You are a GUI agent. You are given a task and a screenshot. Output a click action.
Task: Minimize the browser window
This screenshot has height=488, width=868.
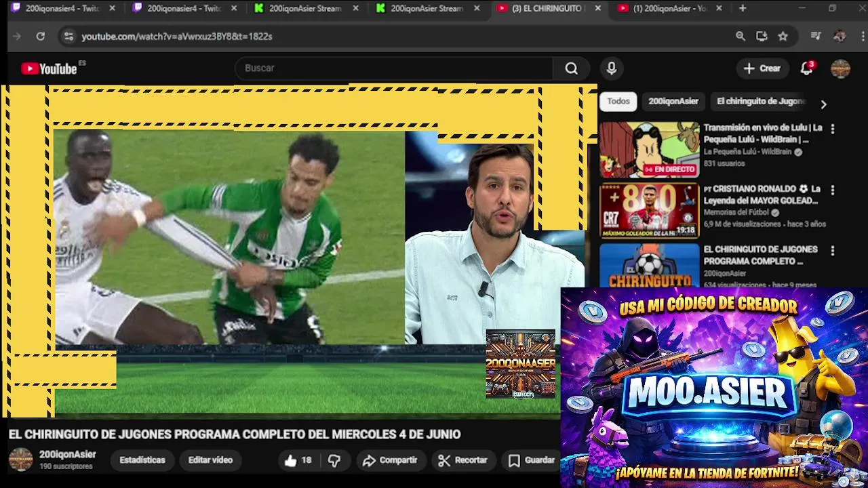pos(802,8)
